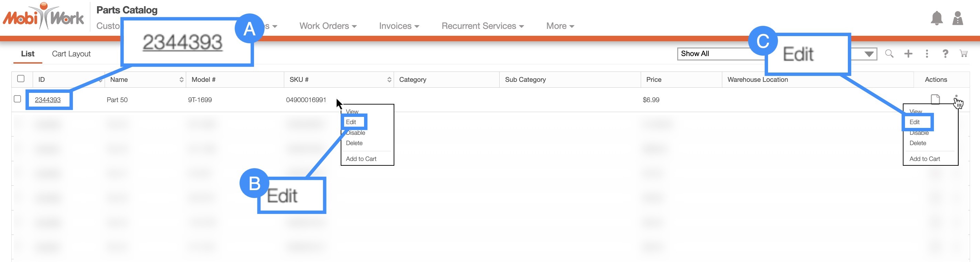Viewport: 980px width, 262px height.
Task: Expand the Show All filter dropdown
Action: pyautogui.click(x=869, y=54)
